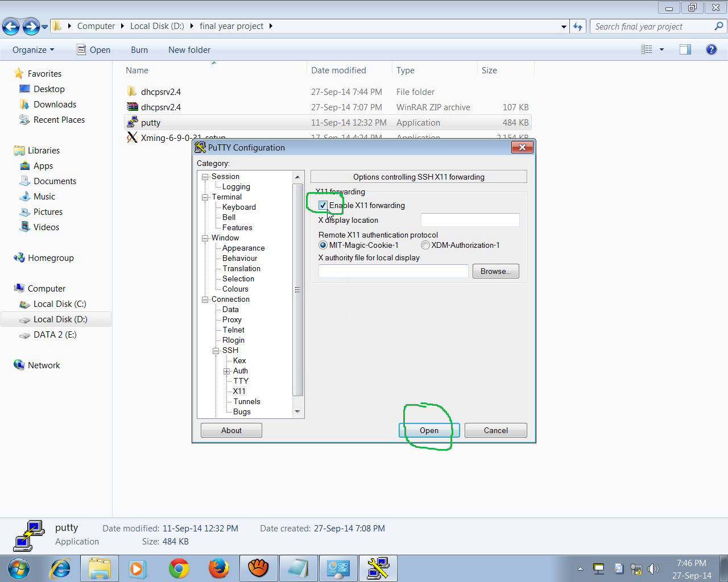This screenshot has height=582, width=728.
Task: Open Music library in sidebar
Action: click(44, 196)
